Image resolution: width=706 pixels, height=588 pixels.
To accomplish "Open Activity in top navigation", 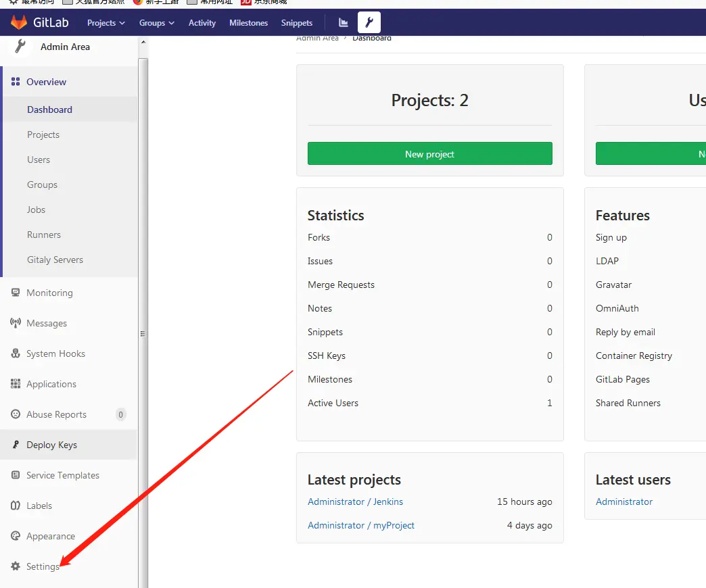I will point(202,23).
